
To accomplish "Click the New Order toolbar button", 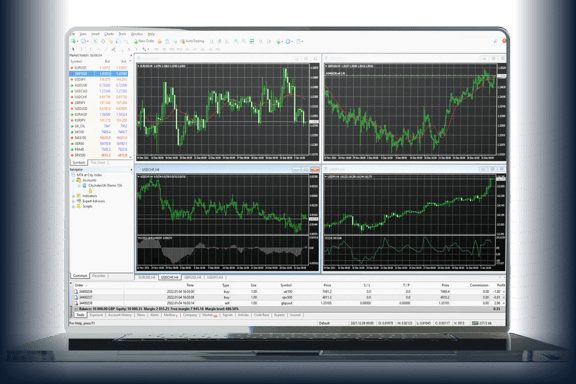I will (144, 41).
